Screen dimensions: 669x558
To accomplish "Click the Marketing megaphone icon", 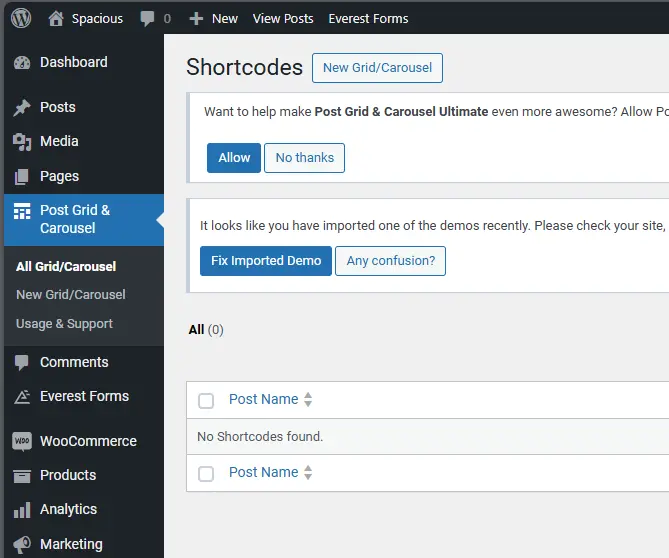I will tap(22, 544).
